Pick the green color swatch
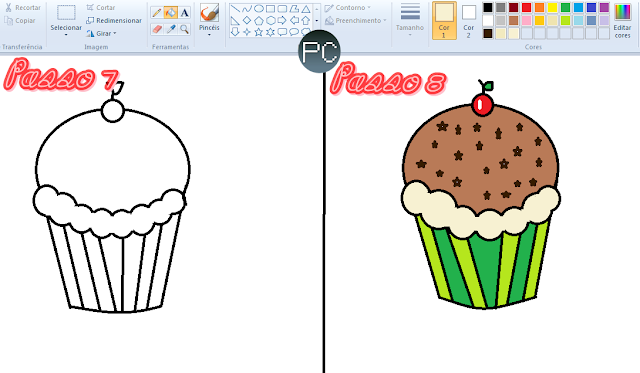Image resolution: width=640 pixels, height=373 pixels. coord(565,7)
